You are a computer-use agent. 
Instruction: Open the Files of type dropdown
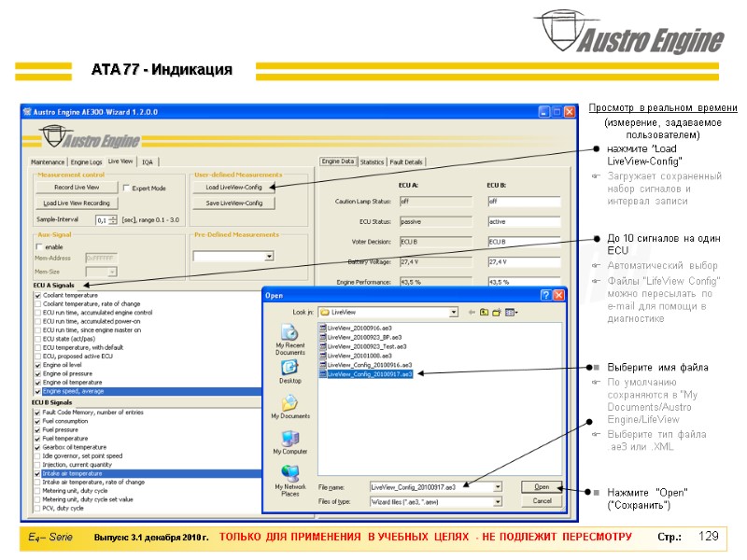tap(498, 502)
